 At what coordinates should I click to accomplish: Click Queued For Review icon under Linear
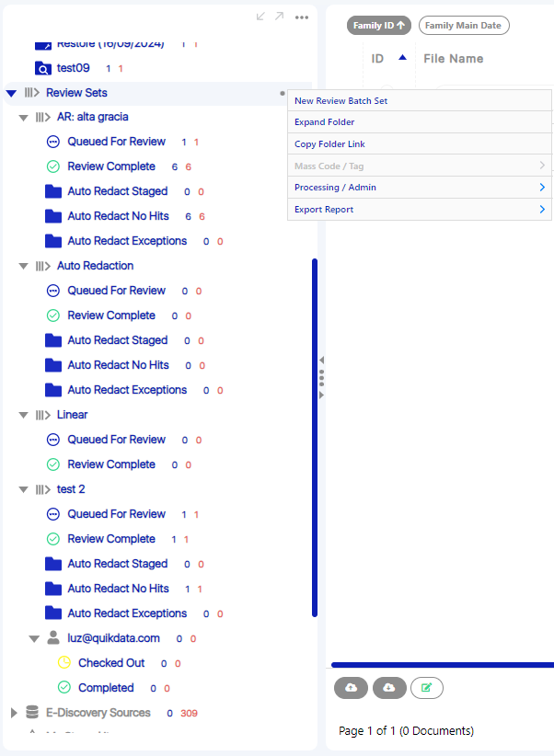tap(53, 440)
